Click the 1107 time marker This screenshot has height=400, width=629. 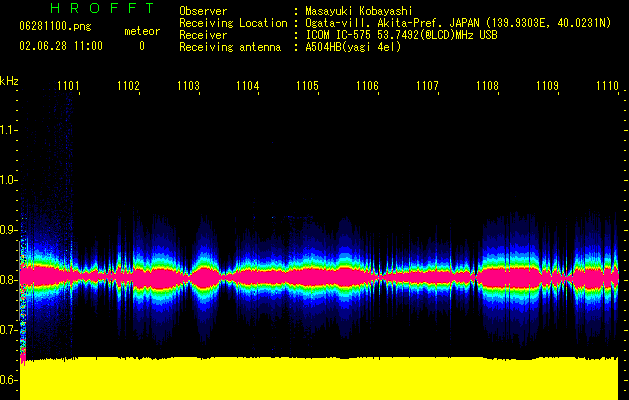(x=428, y=85)
